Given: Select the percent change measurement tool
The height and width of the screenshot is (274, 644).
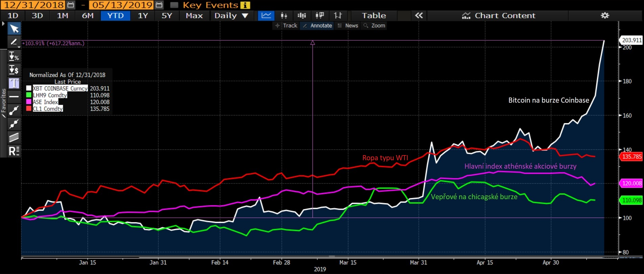Looking at the screenshot, I should 14,56.
